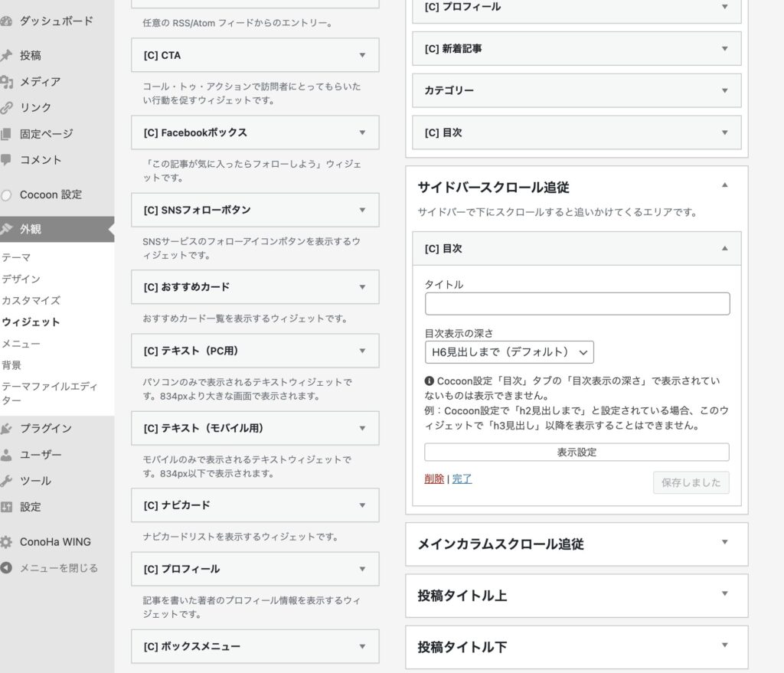Screen dimensions: 784x673
Task: Click the chain link icon beside リンク
Action: pos(6,108)
